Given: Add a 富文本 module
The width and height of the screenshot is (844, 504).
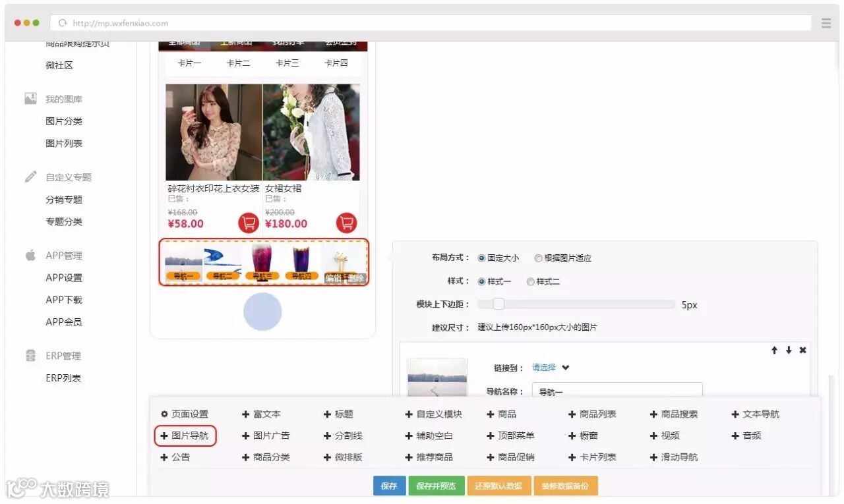Looking at the screenshot, I should point(261,414).
